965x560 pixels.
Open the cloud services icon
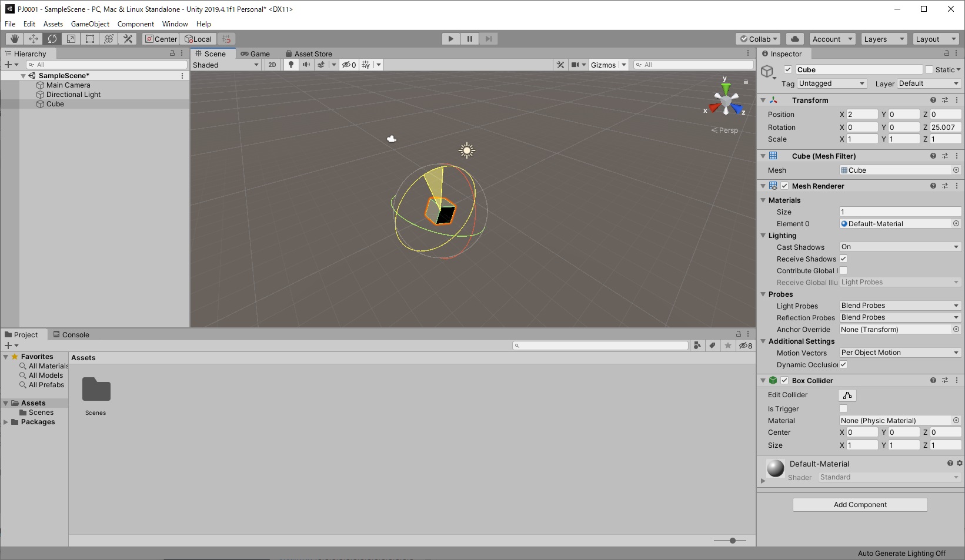pos(795,39)
